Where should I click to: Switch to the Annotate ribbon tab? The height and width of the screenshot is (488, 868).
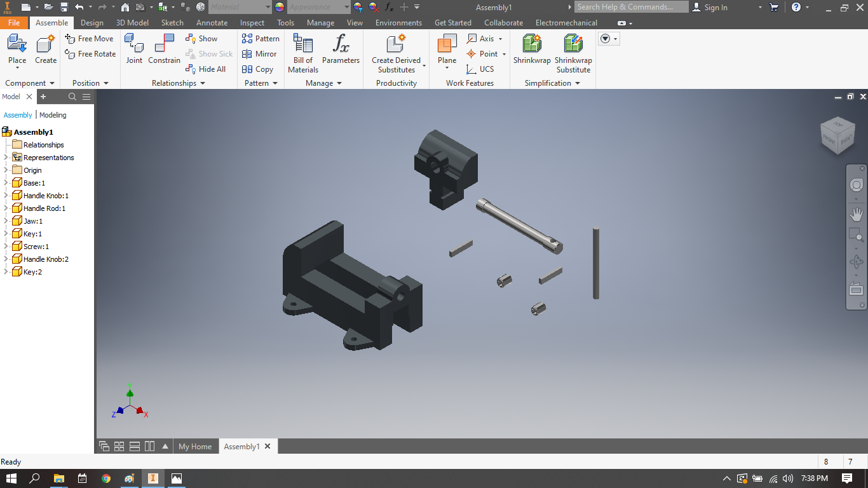click(212, 22)
